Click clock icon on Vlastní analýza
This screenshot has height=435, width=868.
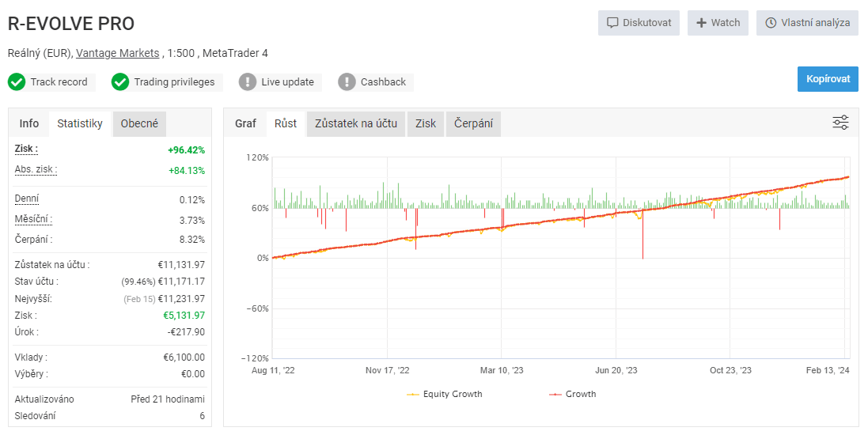[x=771, y=23]
